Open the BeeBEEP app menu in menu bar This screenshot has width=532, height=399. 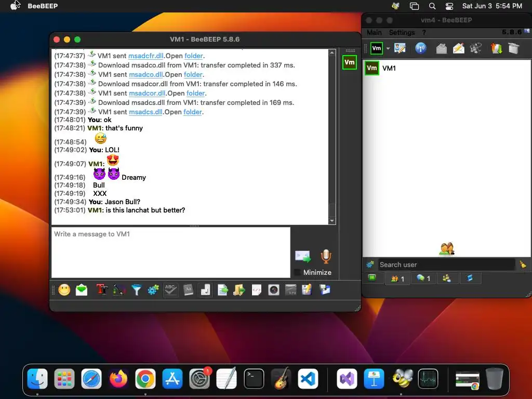point(43,6)
